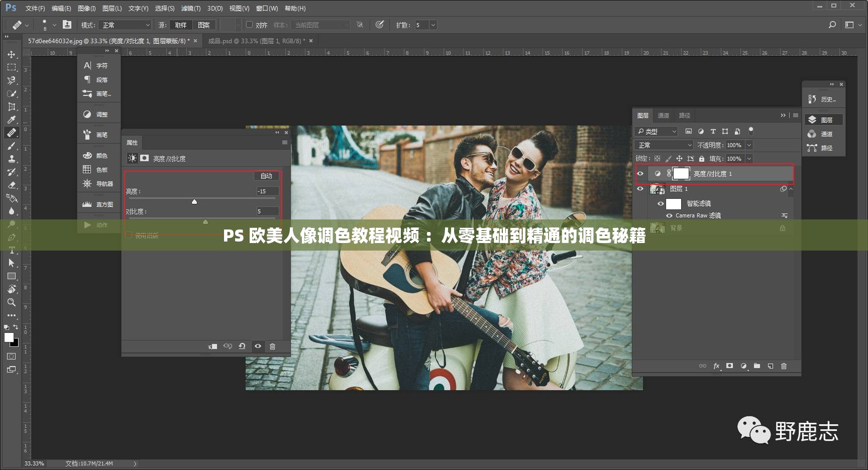
Task: Select the Quick Selection tool
Action: [12, 93]
